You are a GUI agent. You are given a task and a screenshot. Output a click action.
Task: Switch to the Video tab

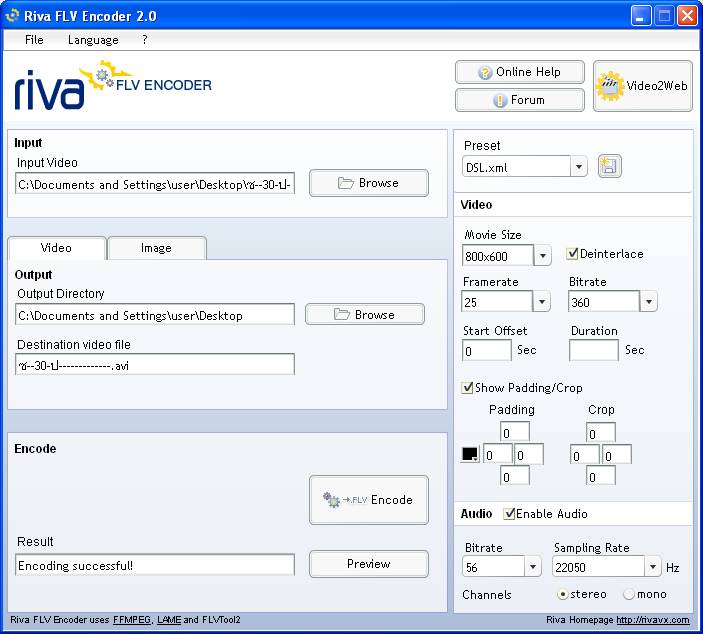(x=56, y=248)
